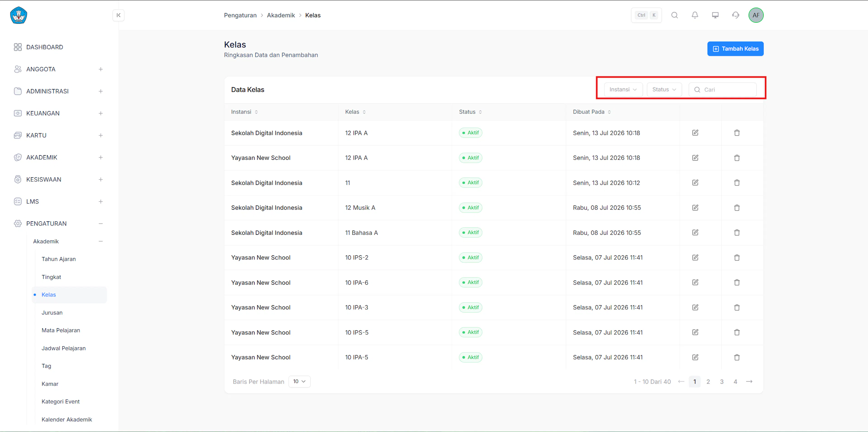Click the Pengaturan breadcrumb link
The width and height of the screenshot is (868, 432).
240,15
